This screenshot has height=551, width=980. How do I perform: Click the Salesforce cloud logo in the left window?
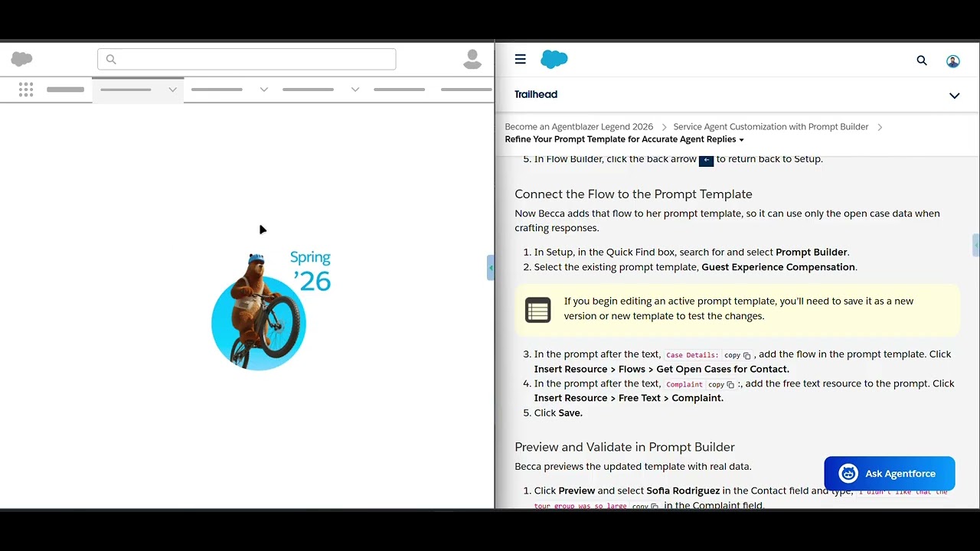21,59
